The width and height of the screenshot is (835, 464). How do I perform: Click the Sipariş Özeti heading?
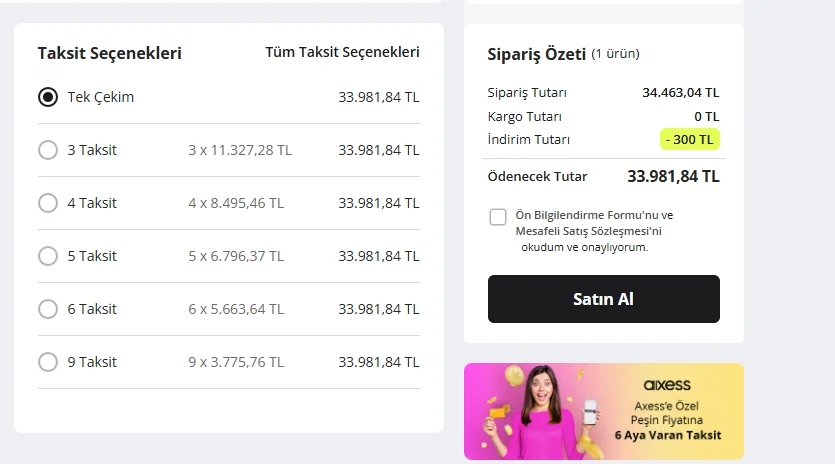pyautogui.click(x=534, y=53)
